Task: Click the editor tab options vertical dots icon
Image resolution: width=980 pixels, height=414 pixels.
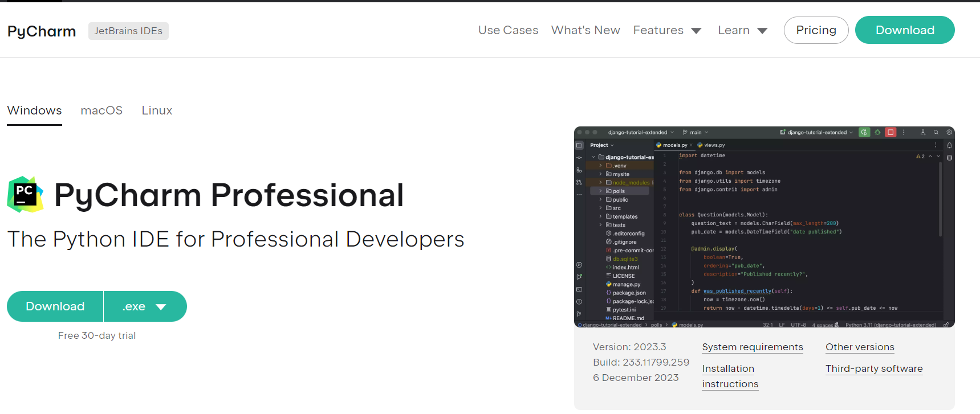Action: tap(936, 145)
